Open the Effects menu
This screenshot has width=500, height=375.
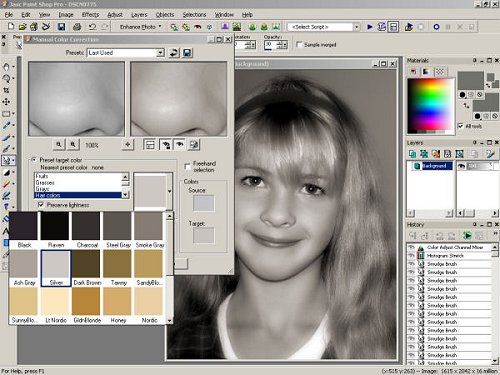pos(90,15)
